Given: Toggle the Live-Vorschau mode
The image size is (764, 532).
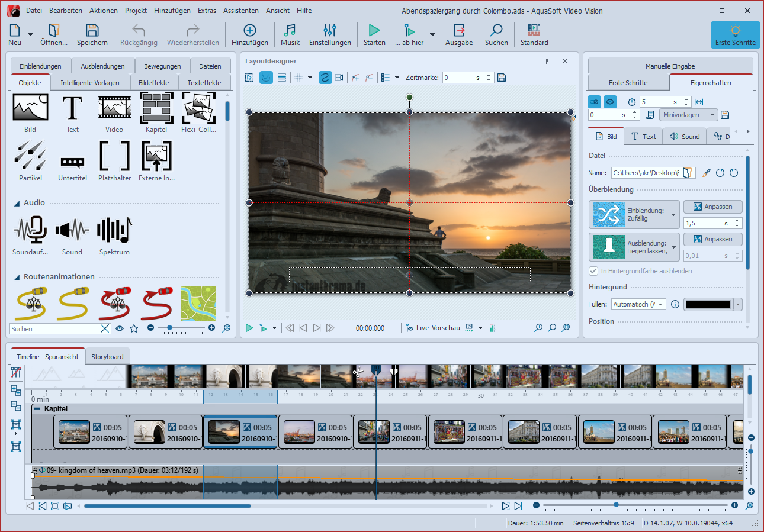Looking at the screenshot, I should click(x=432, y=328).
